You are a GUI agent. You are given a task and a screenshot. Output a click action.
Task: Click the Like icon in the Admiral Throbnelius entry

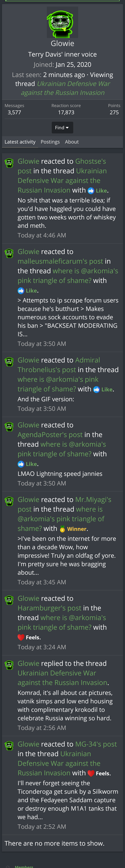tap(96, 389)
